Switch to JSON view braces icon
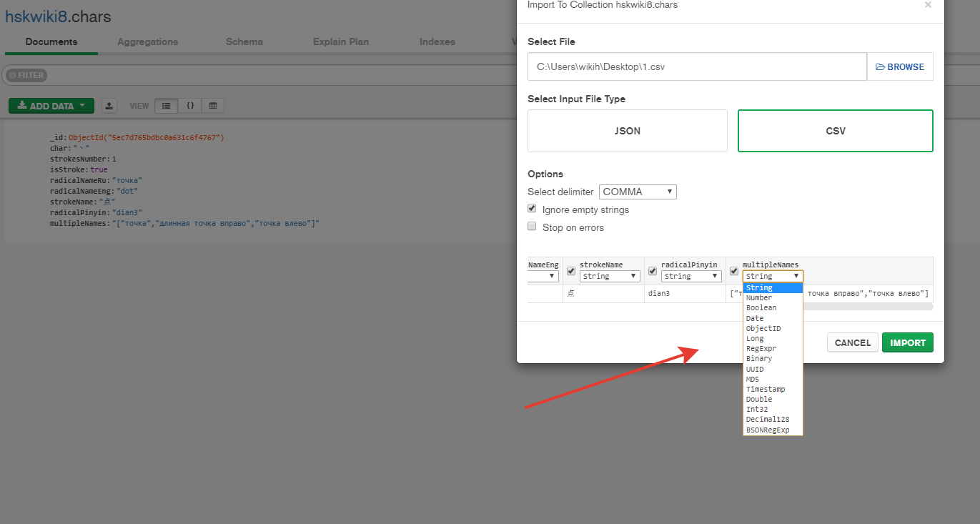 (190, 106)
